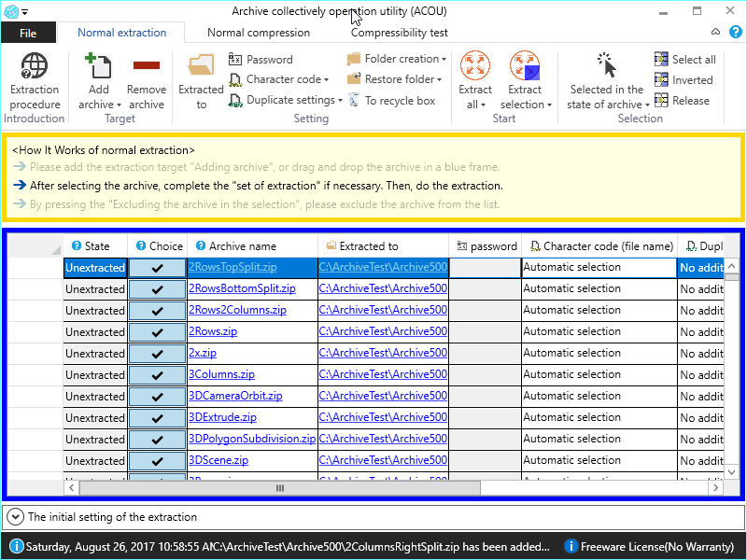Screen dimensions: 747x560
Task: Open the File menu
Action: pyautogui.click(x=28, y=33)
